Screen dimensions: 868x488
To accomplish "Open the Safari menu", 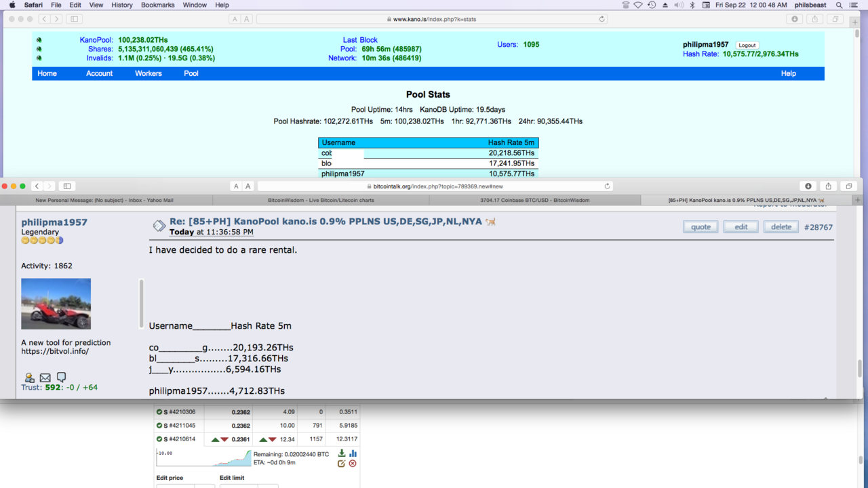I will tap(33, 5).
